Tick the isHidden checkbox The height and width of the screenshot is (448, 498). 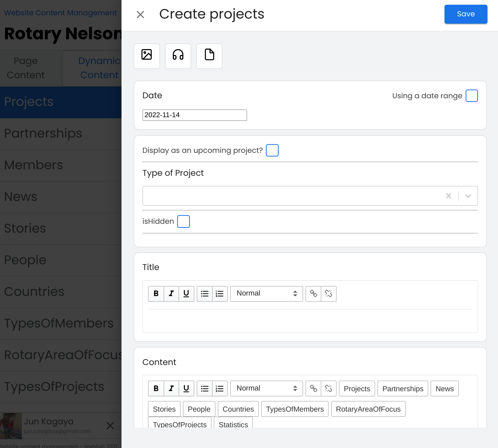click(183, 221)
